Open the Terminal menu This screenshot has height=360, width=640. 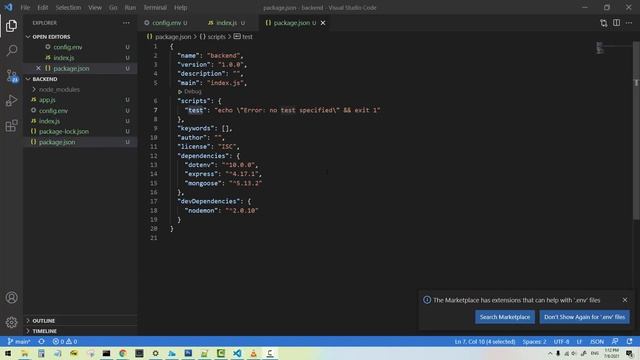[x=155, y=7]
